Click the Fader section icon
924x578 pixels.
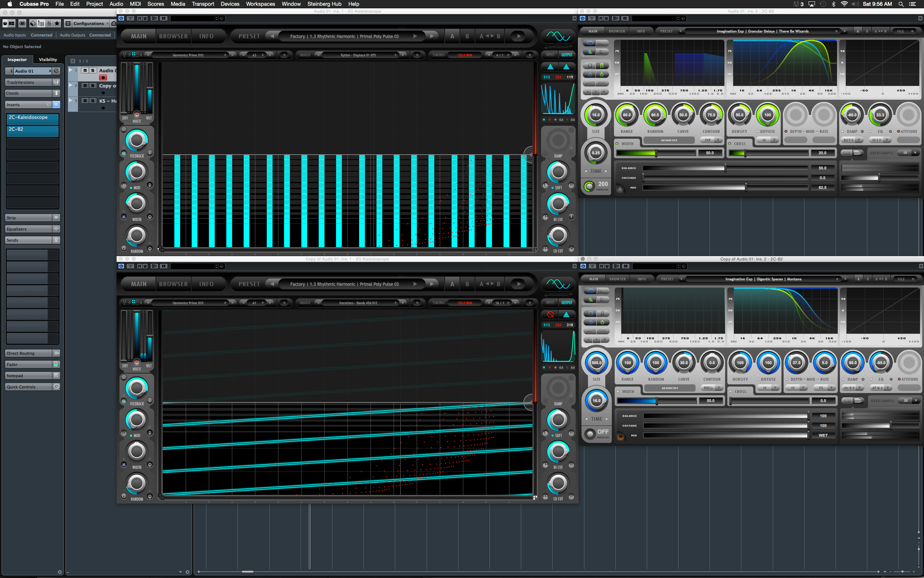(x=56, y=364)
